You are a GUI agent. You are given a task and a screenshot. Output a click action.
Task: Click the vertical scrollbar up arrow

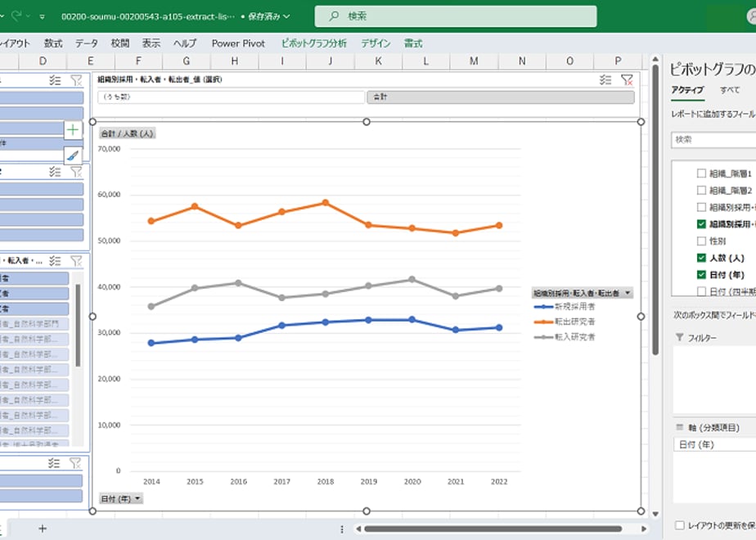[x=655, y=59]
